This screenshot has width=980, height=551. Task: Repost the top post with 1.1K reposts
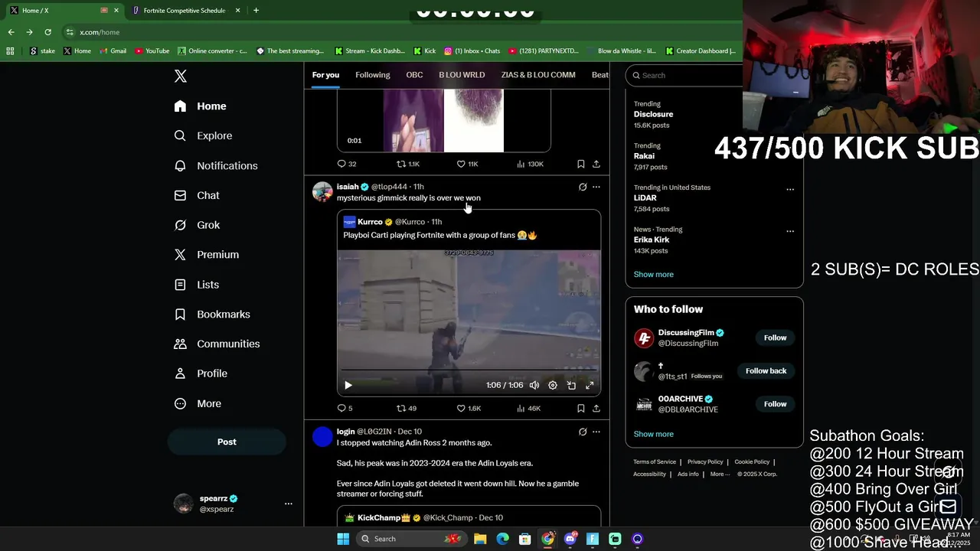pyautogui.click(x=407, y=164)
